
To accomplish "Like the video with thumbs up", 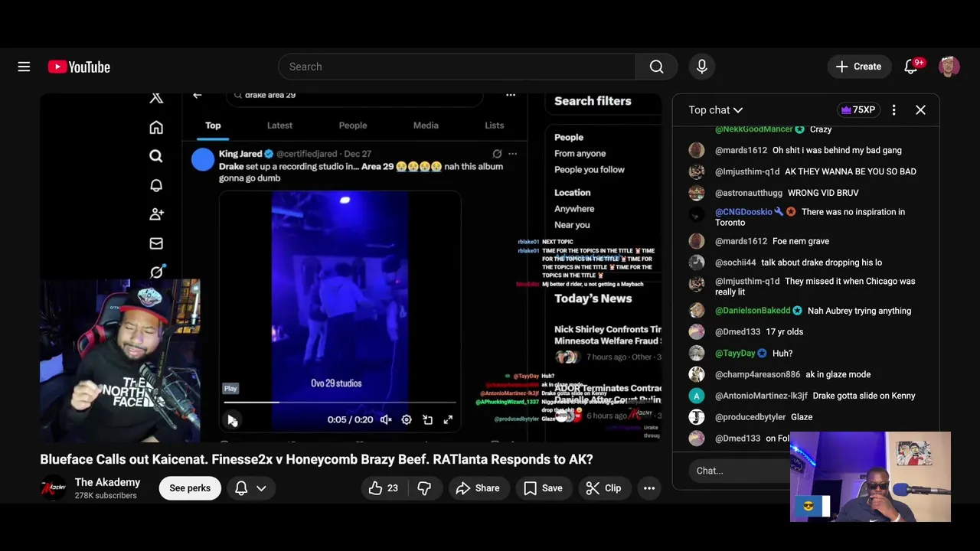I will coord(384,488).
